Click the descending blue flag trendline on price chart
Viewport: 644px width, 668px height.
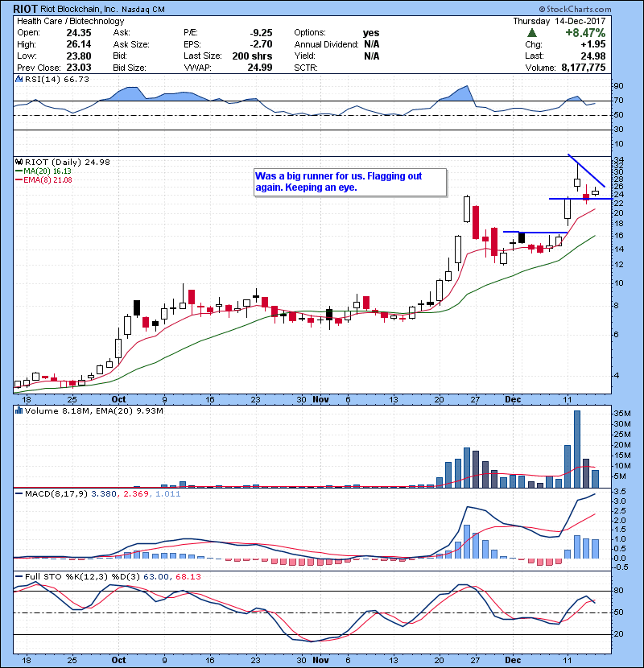click(x=587, y=171)
